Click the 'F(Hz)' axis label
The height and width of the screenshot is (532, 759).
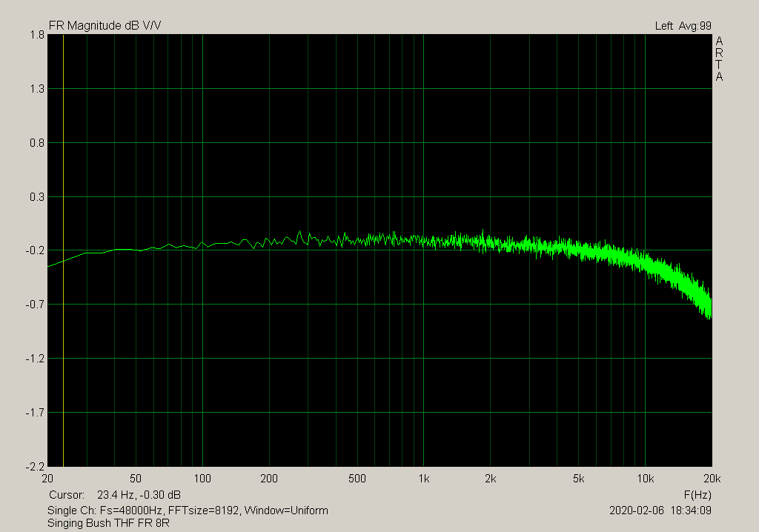pos(697,495)
